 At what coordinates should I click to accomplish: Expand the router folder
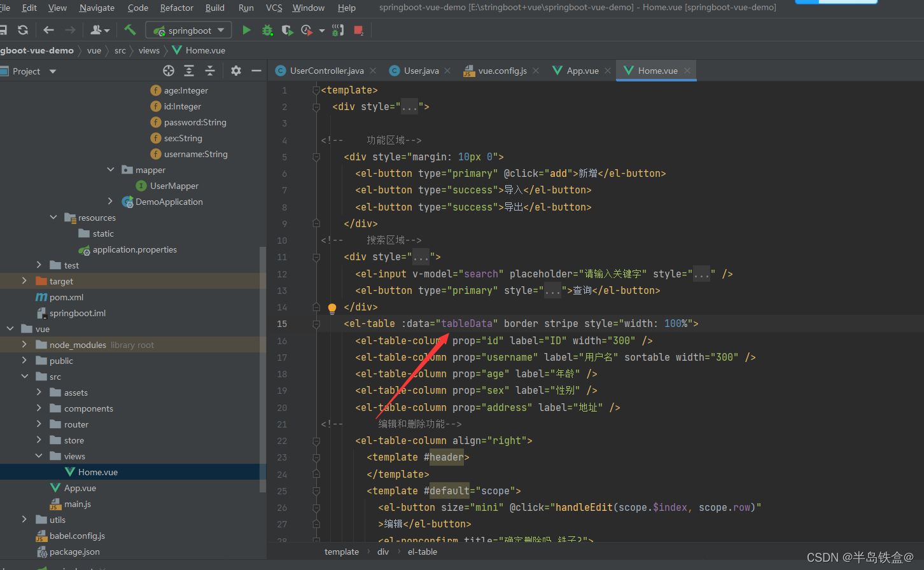click(39, 424)
